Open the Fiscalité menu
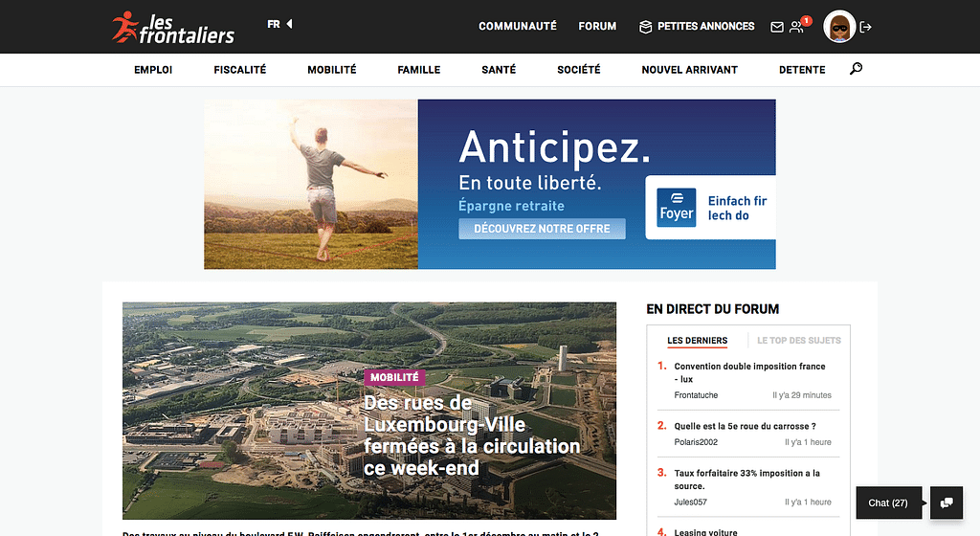This screenshot has width=980, height=536. [240, 70]
